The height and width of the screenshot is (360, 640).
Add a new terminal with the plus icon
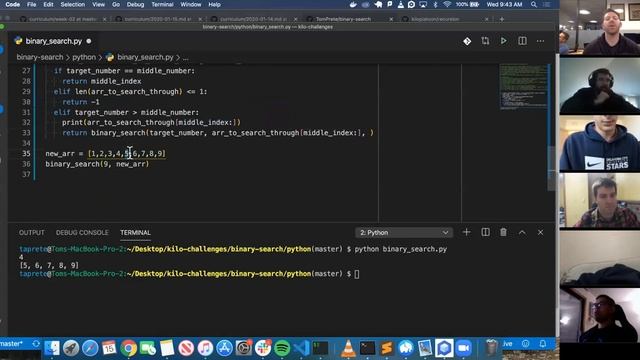click(467, 232)
